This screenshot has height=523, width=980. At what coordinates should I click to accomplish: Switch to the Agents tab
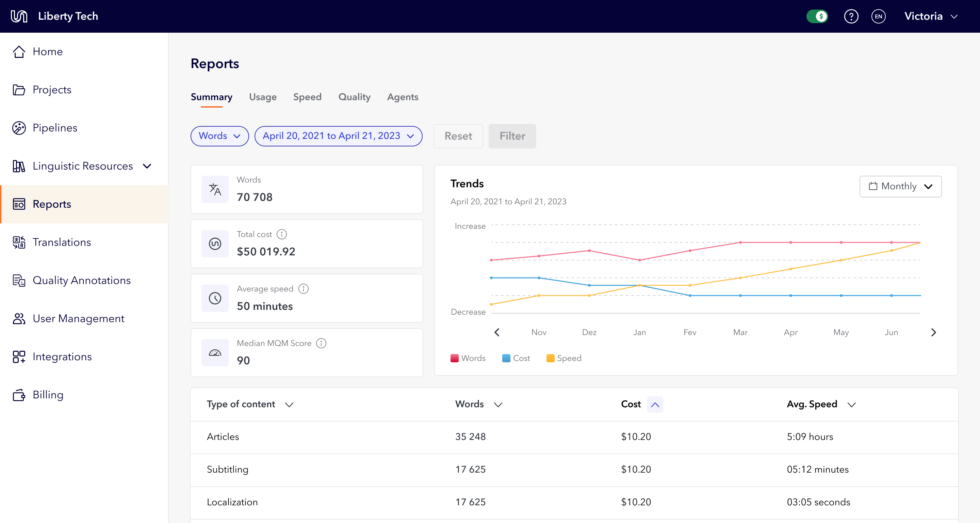tap(403, 97)
